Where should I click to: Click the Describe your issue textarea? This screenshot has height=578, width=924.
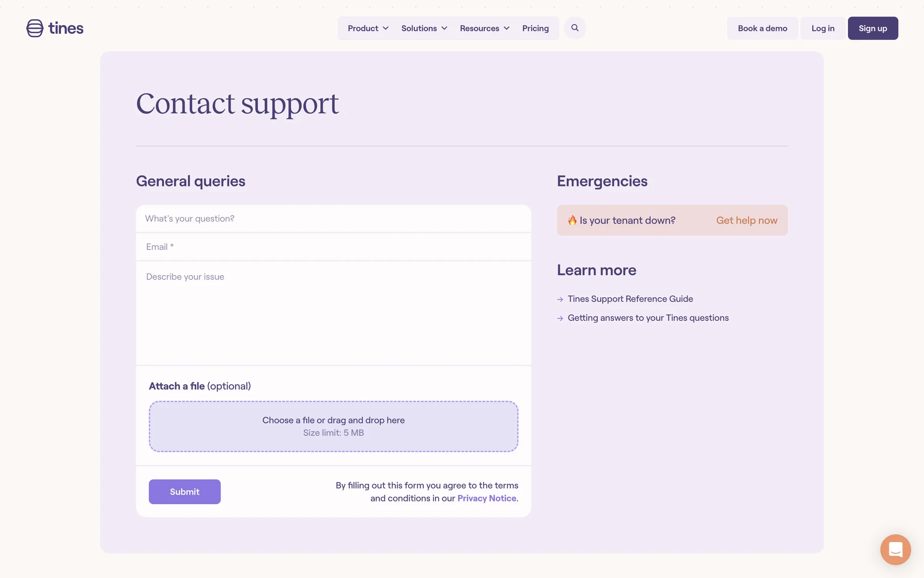coord(333,312)
